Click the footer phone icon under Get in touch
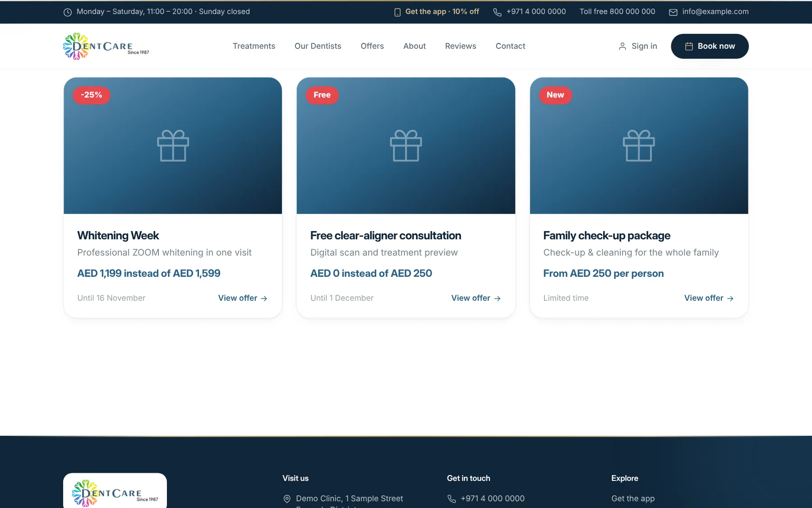This screenshot has width=812, height=508. 452,499
